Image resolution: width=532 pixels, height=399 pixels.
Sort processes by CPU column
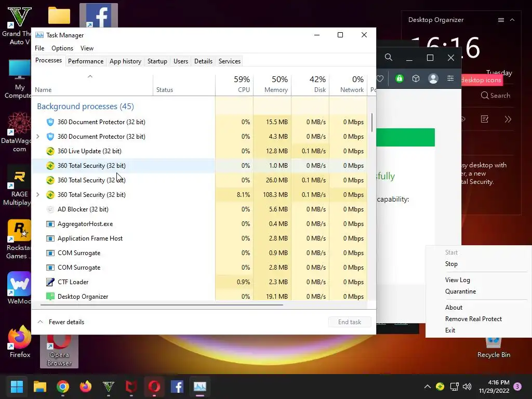pos(234,84)
